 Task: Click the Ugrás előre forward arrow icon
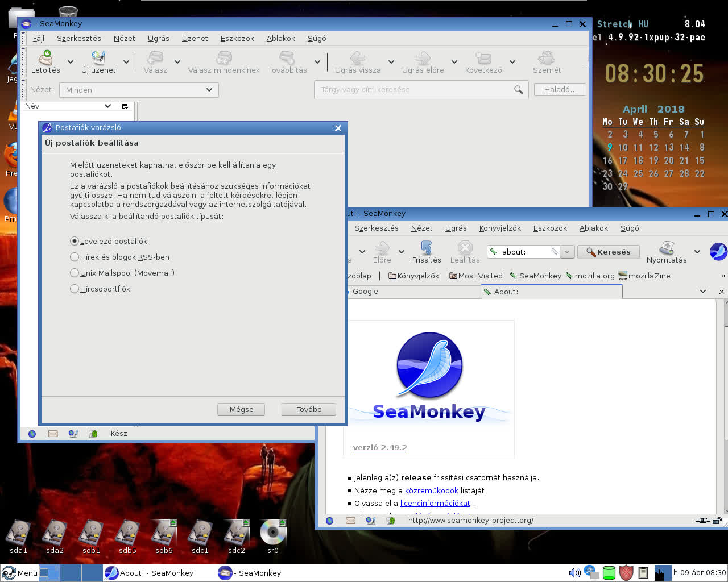[x=423, y=57]
